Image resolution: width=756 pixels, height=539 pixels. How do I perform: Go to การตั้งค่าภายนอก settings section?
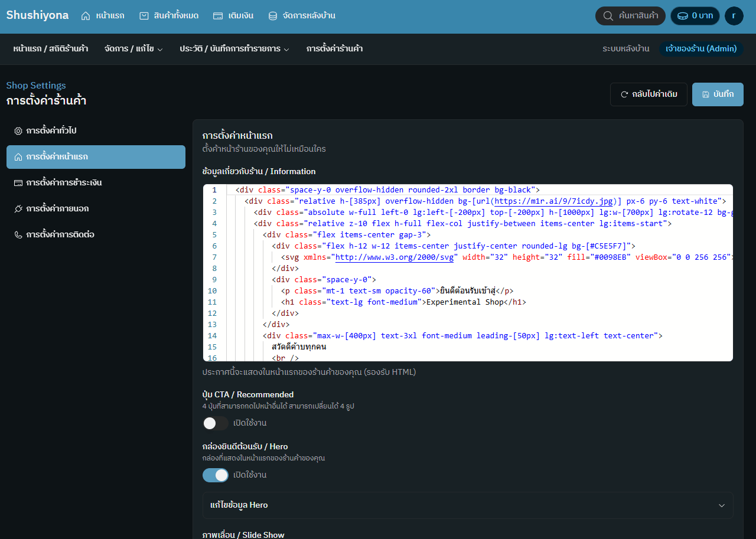pos(57,209)
